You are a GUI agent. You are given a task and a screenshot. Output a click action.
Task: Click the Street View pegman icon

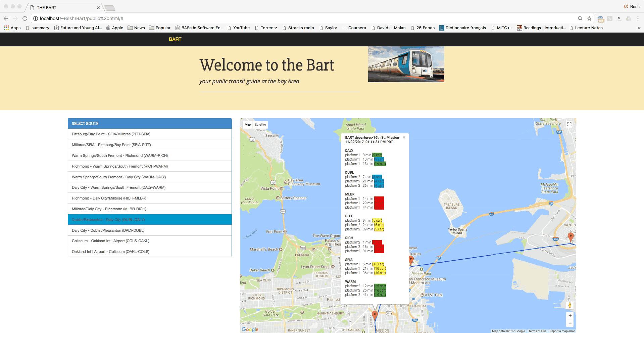[x=569, y=305]
